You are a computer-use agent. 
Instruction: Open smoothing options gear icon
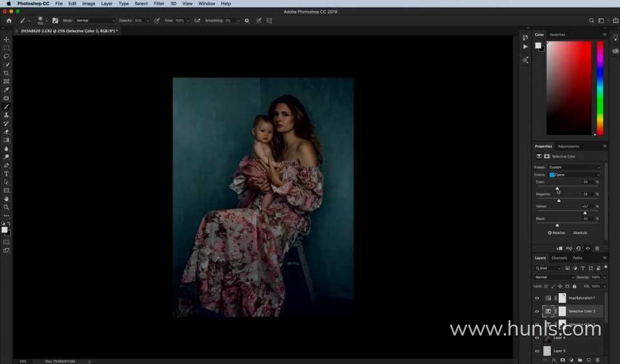tap(247, 21)
